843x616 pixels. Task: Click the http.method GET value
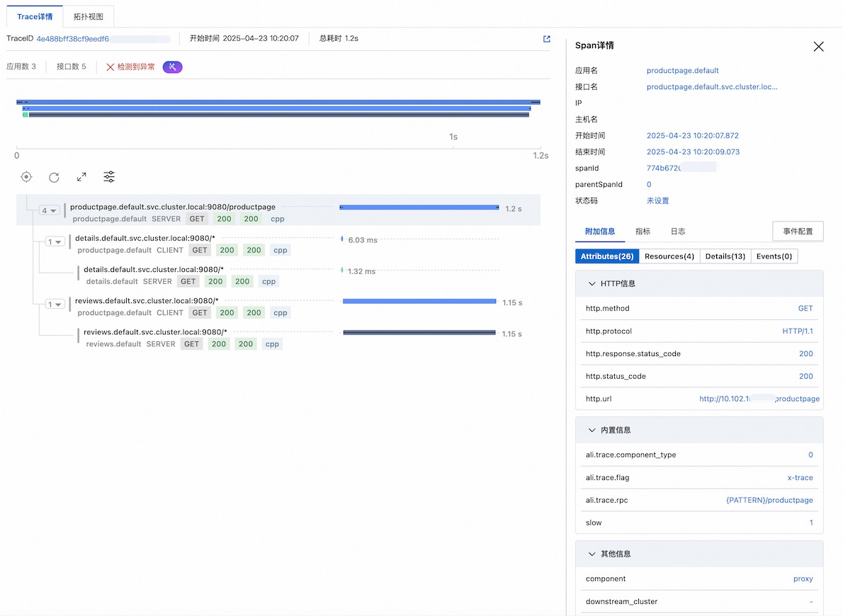(805, 309)
